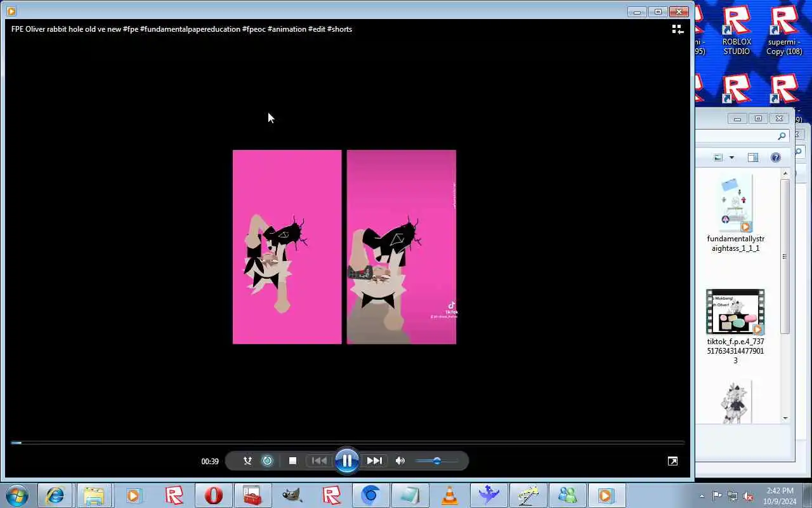812x508 pixels.
Task: Open the Windows Live Messenger taskbar icon
Action: click(x=567, y=495)
